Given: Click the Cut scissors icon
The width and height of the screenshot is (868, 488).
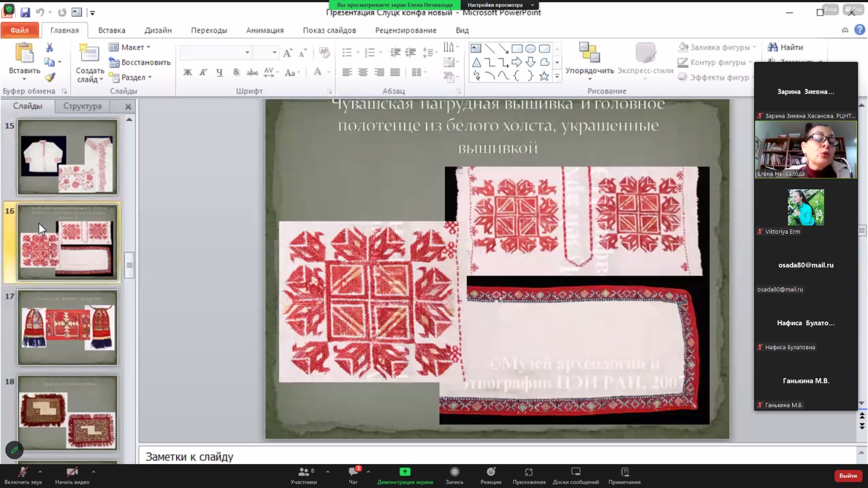Looking at the screenshot, I should 49,48.
